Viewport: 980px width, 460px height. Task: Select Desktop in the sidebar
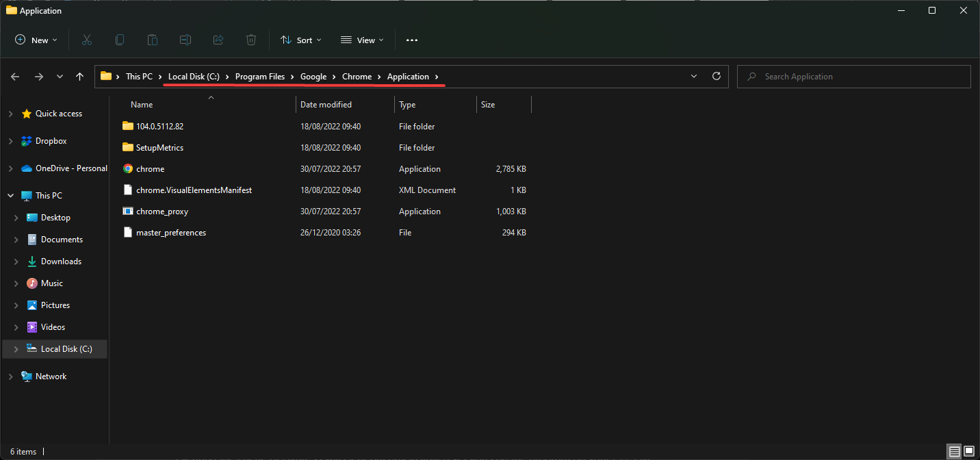tap(55, 218)
